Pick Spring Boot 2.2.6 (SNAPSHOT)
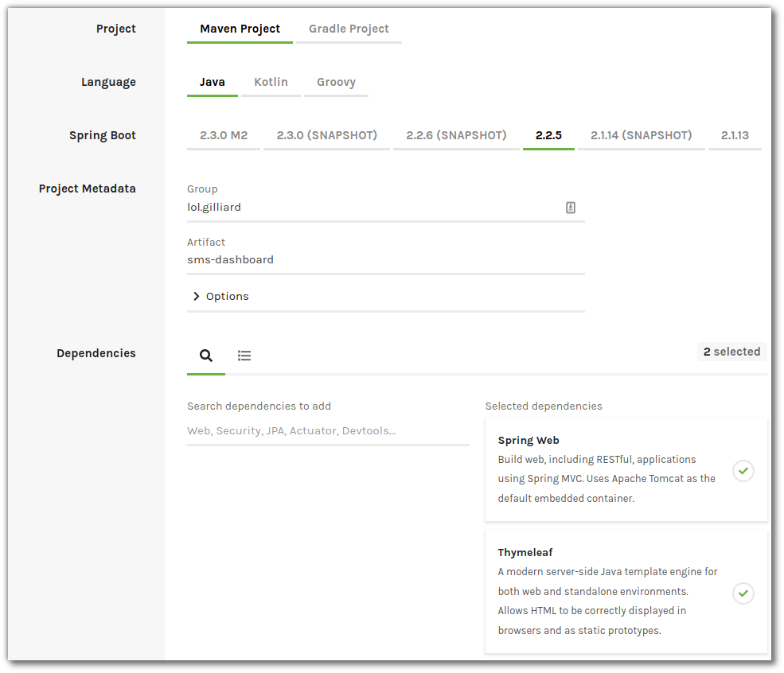Image resolution: width=784 pixels, height=673 pixels. point(456,135)
